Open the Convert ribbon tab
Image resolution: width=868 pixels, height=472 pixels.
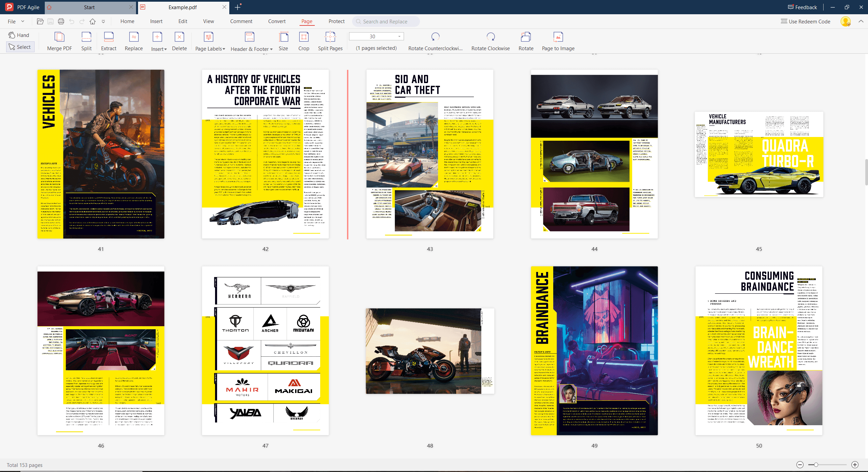(277, 21)
